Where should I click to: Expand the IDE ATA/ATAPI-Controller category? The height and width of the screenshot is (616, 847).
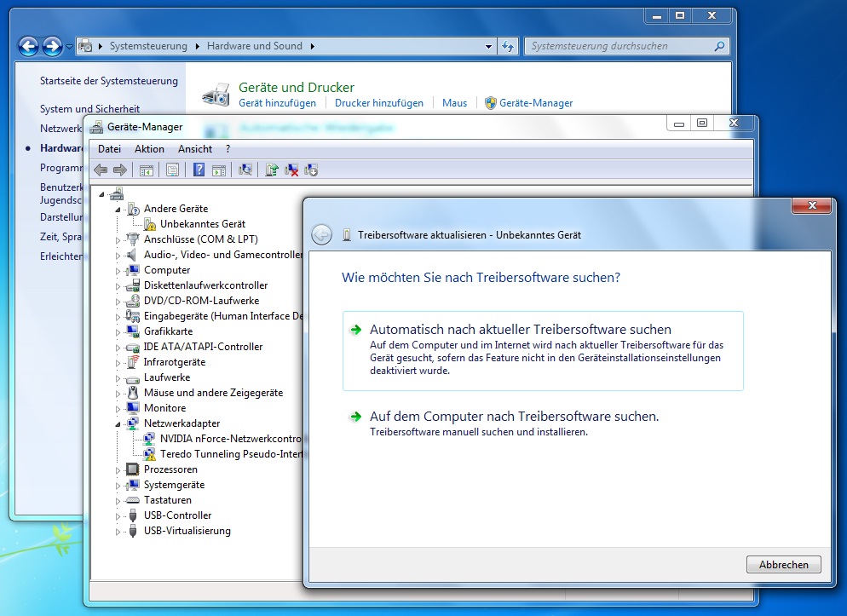(118, 347)
